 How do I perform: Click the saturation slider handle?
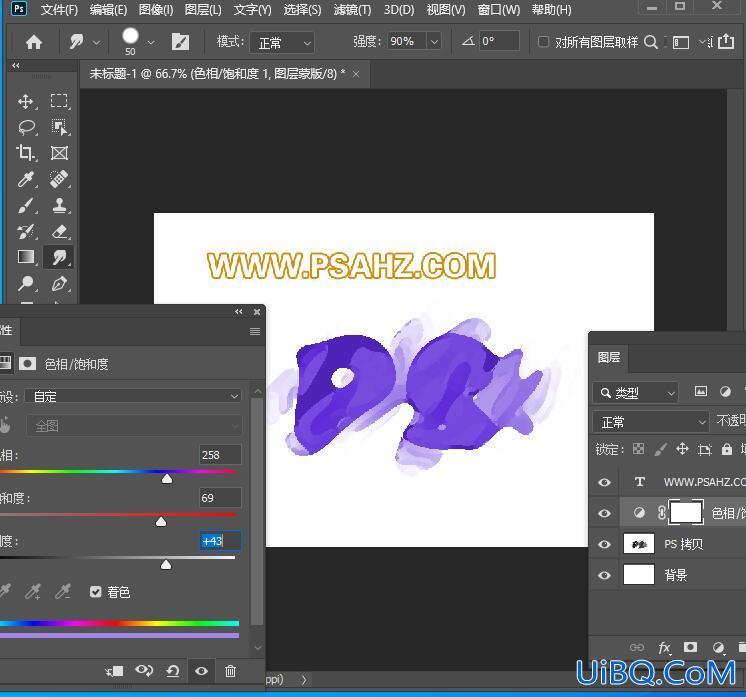[161, 521]
